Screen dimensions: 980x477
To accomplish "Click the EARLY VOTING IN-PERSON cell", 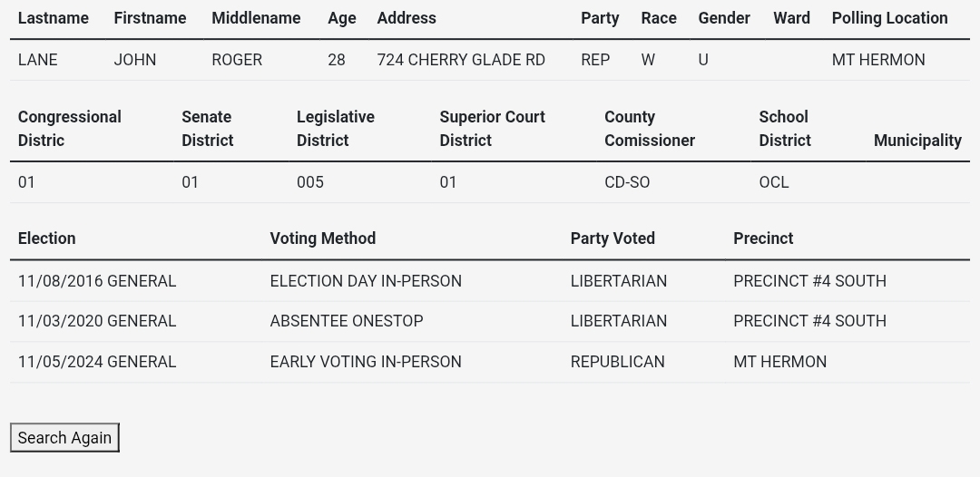I will (x=366, y=362).
